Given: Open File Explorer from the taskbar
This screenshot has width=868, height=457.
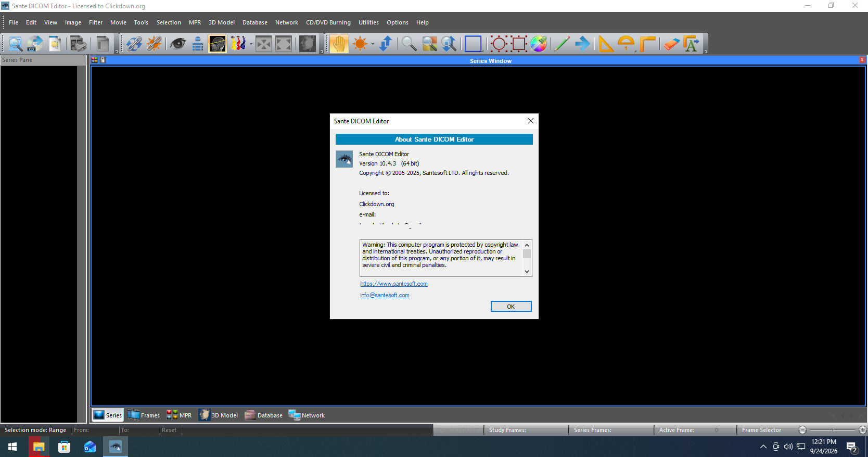Looking at the screenshot, I should (39, 447).
